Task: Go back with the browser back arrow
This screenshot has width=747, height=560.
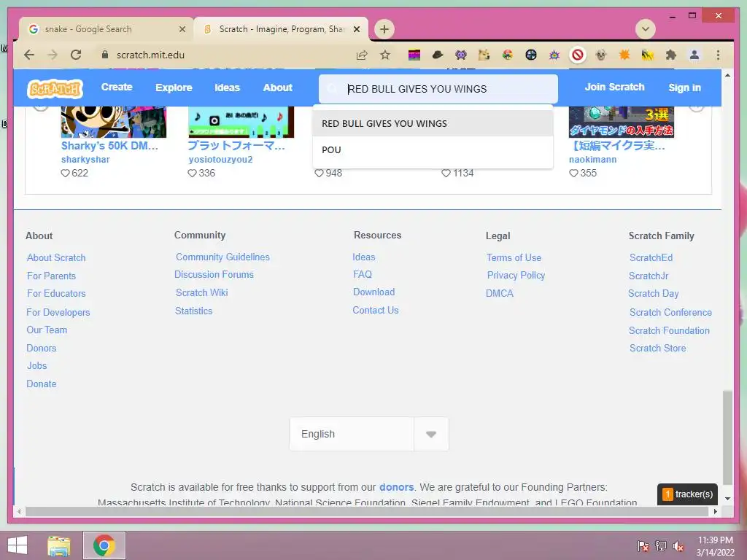Action: click(x=29, y=55)
